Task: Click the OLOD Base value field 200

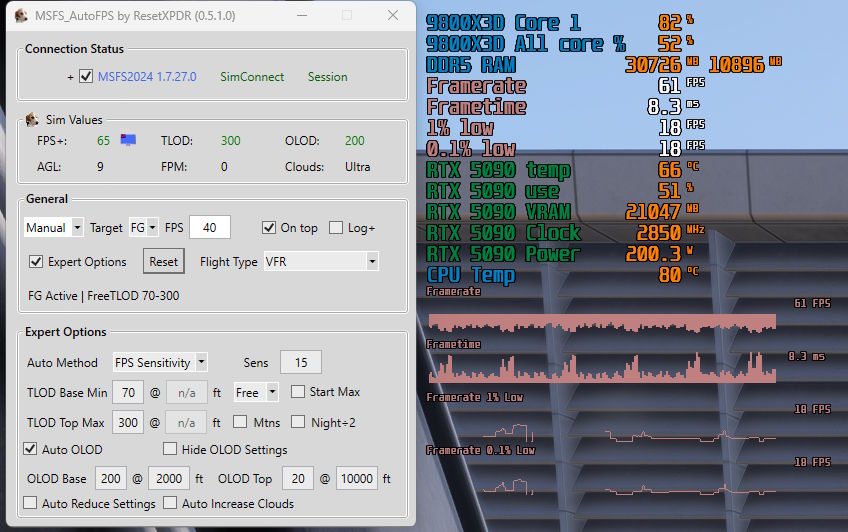Action: point(111,478)
